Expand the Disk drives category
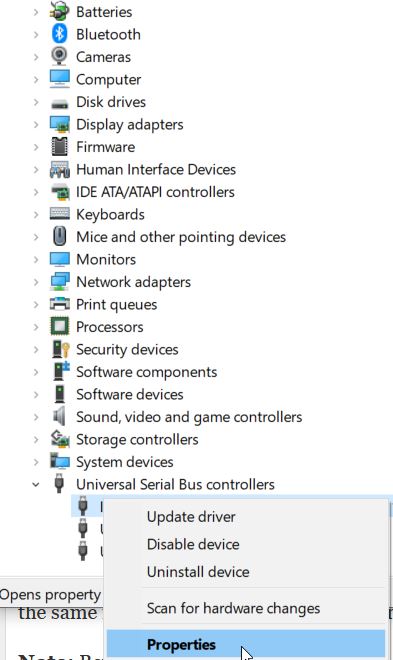The height and width of the screenshot is (660, 393). coord(36,102)
